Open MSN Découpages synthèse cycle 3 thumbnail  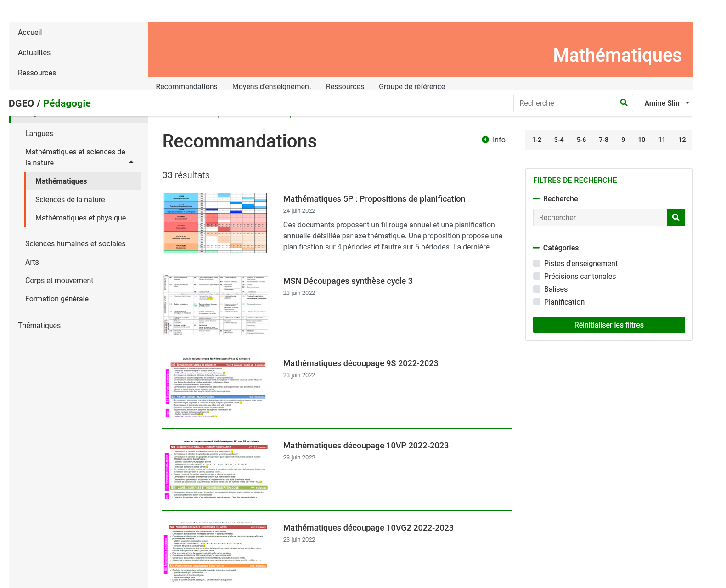click(x=215, y=305)
